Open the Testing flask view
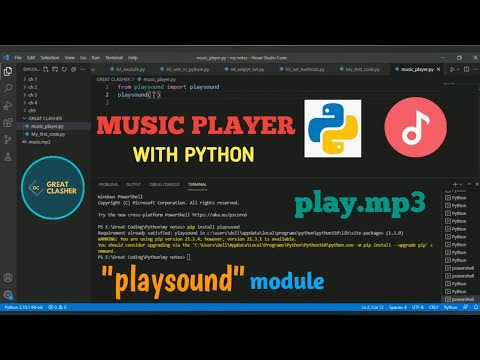 (8, 156)
